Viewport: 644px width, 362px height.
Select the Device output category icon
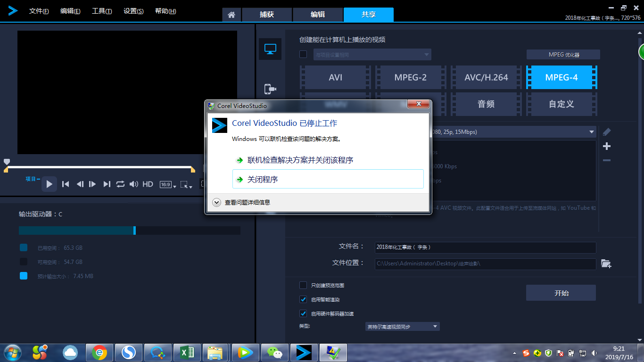270,89
